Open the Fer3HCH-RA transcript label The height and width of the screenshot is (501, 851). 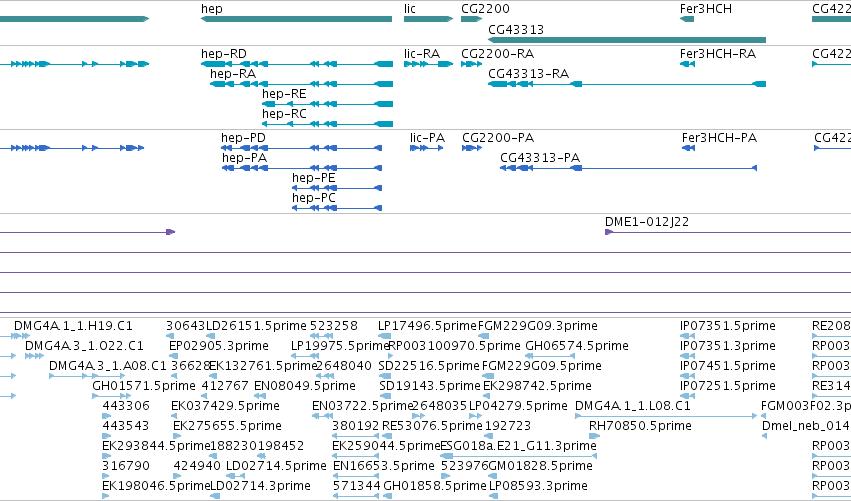(x=717, y=54)
